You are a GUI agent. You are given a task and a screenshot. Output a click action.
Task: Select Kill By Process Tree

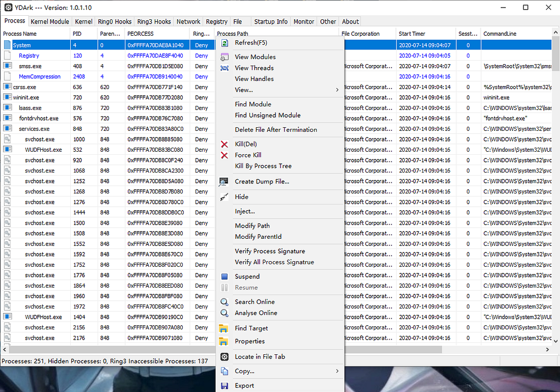263,166
